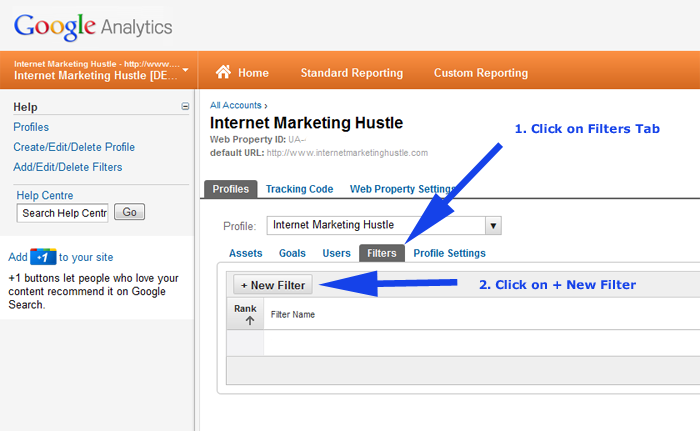Image resolution: width=700 pixels, height=431 pixels.
Task: Sort by Rank arrow icon
Action: coord(250,321)
